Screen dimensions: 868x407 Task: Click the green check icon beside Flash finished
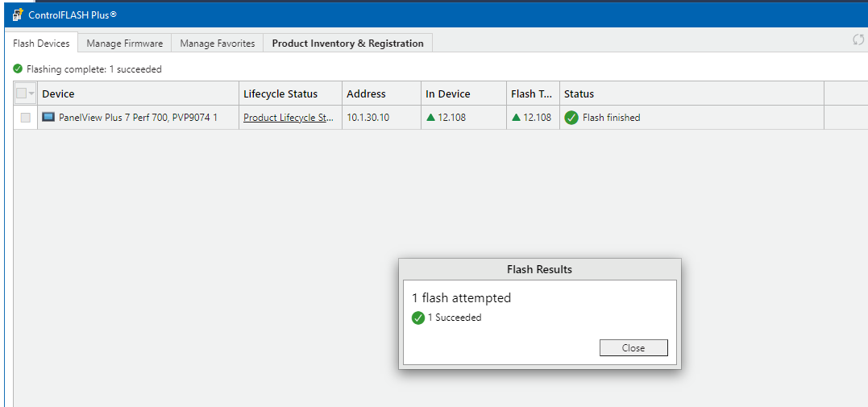(571, 118)
